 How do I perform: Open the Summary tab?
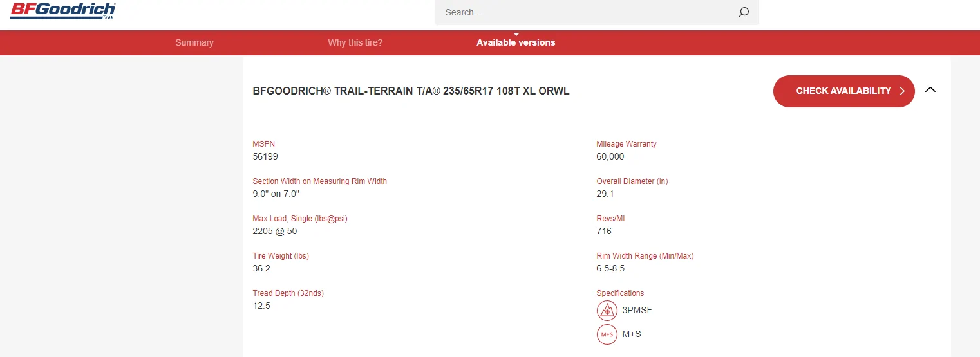[194, 42]
